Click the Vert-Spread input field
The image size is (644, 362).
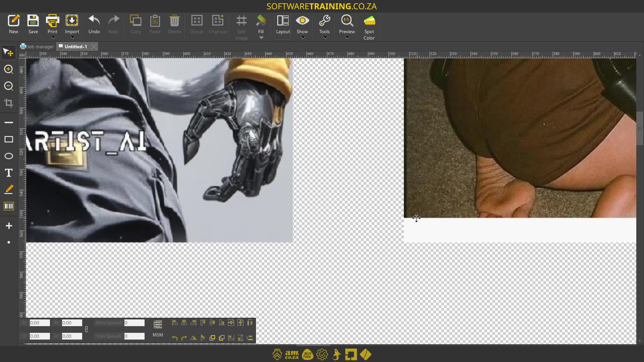[x=134, y=336]
